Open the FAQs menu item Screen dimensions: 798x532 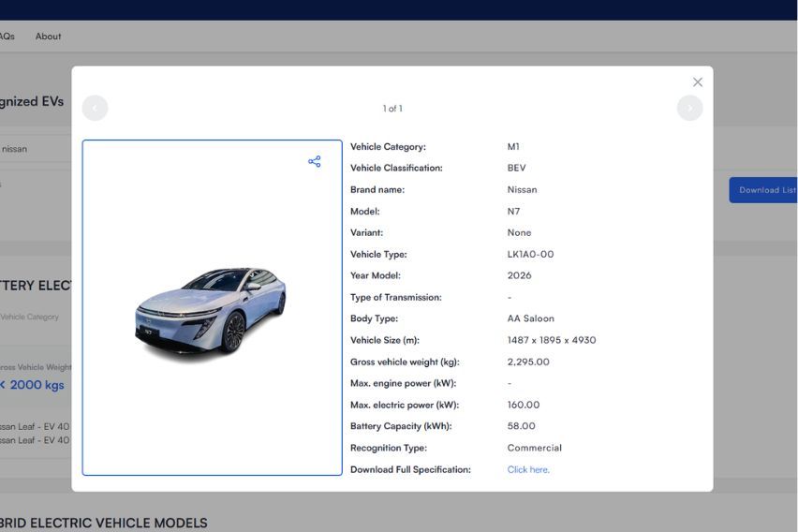pos(7,37)
